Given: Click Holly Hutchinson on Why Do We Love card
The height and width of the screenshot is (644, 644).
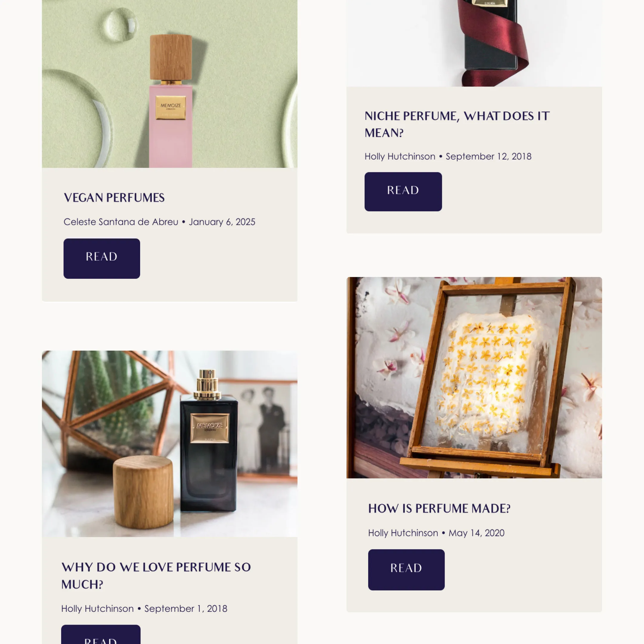Looking at the screenshot, I should [x=97, y=609].
